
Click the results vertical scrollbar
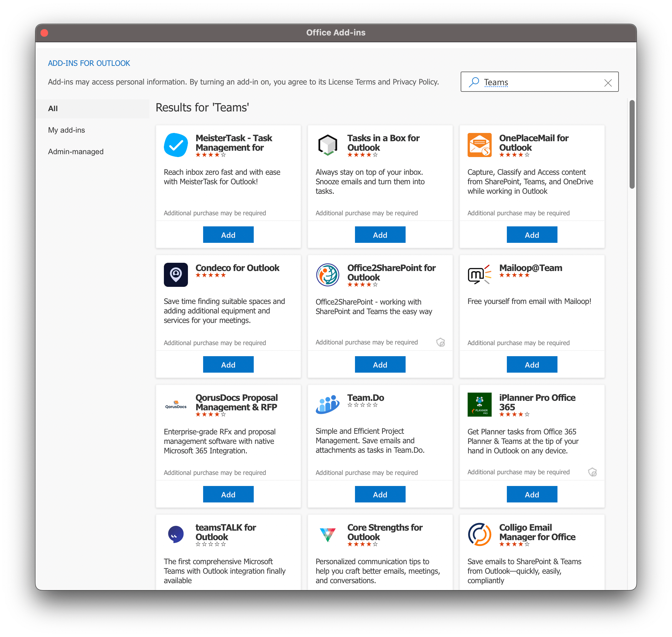631,144
